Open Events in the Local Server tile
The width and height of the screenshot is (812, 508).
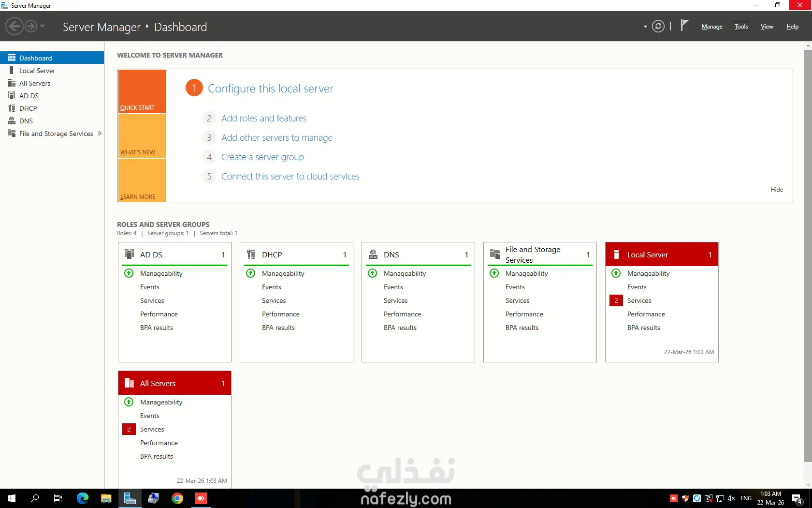tap(637, 287)
